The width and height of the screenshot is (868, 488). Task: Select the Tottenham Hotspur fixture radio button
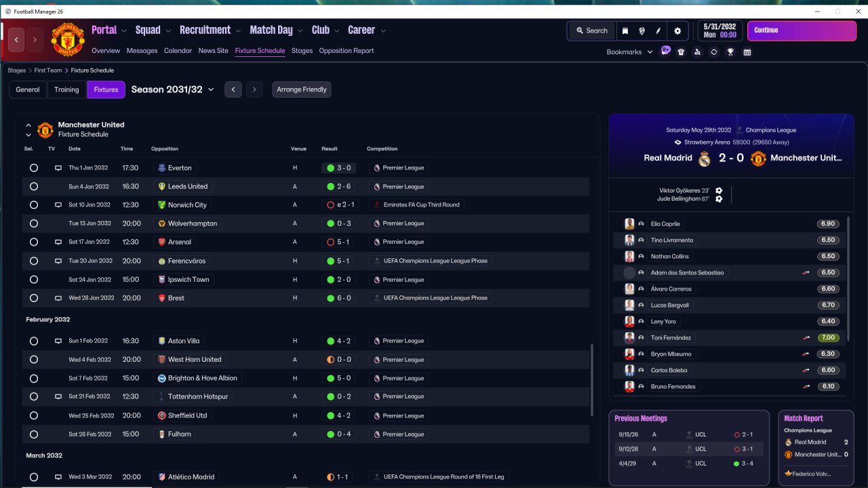pos(34,396)
